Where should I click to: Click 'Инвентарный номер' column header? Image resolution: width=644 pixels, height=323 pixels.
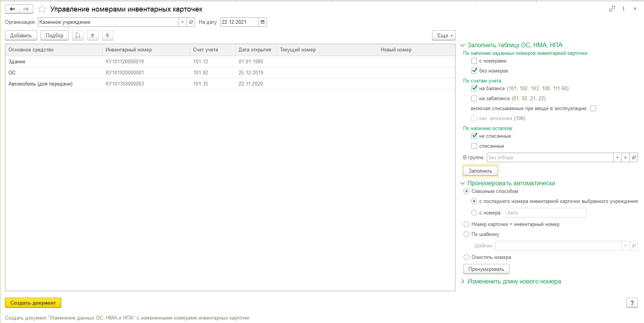146,50
